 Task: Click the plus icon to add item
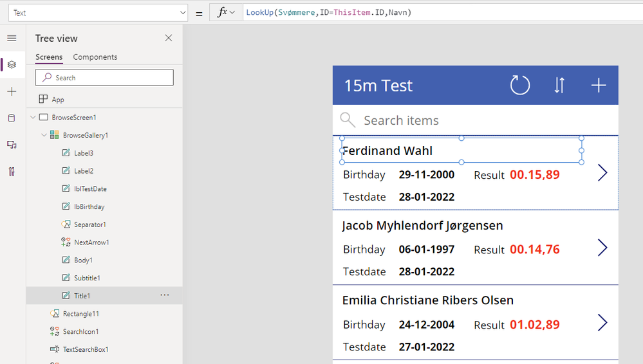[599, 85]
